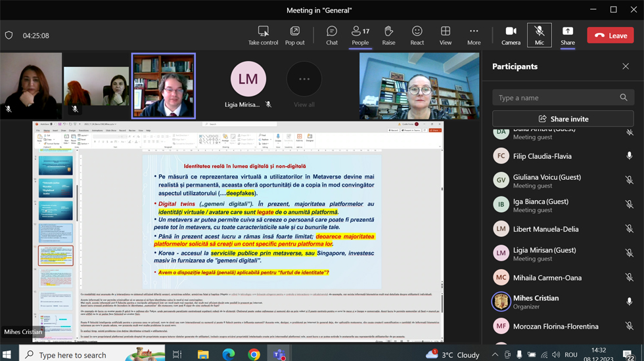Image resolution: width=644 pixels, height=361 pixels.
Task: Open the View layout options
Action: coord(445,35)
